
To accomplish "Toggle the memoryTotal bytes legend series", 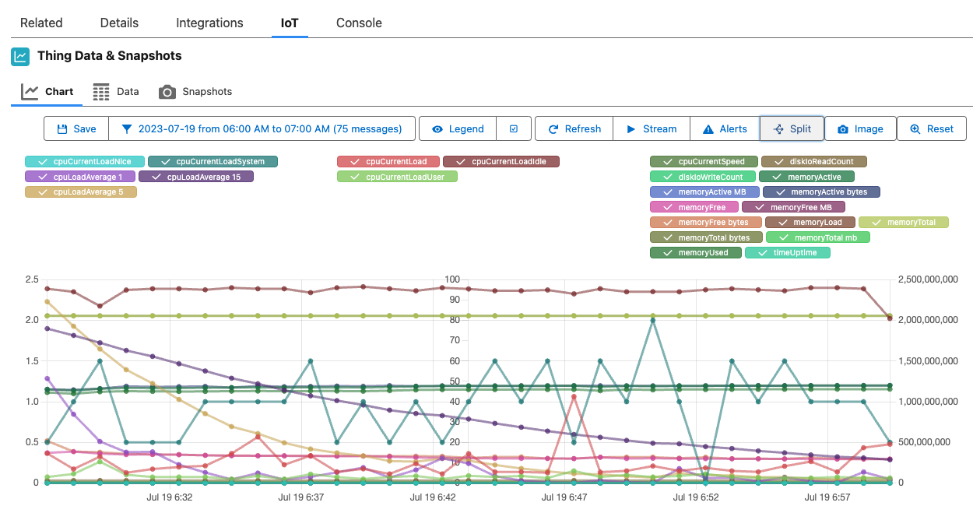I will click(706, 237).
